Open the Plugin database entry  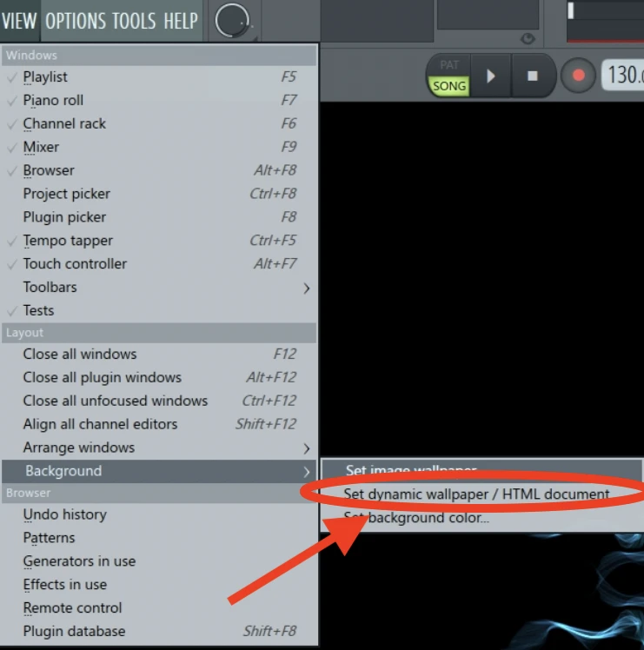coord(74,631)
